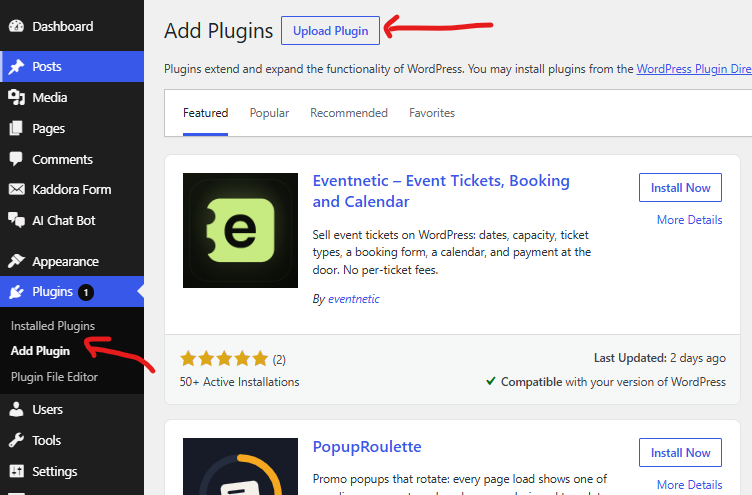Click the Comments speech bubble icon
The width and height of the screenshot is (752, 495).
click(x=16, y=159)
